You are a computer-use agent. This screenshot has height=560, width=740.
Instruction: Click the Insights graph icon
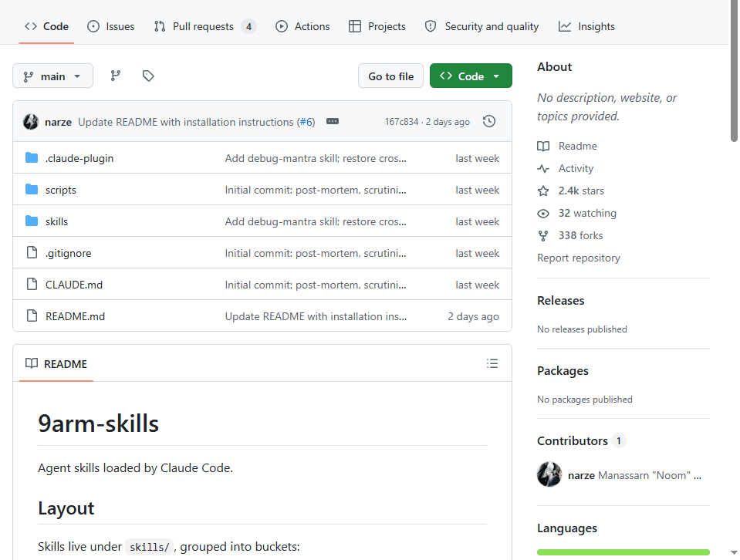564,26
